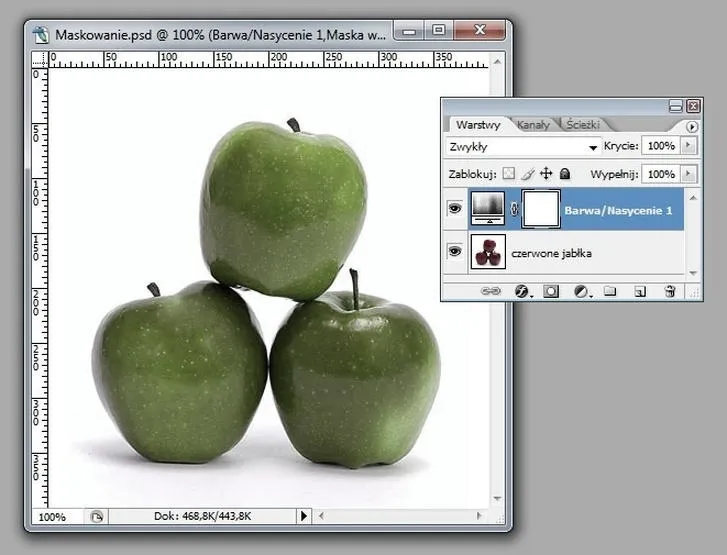Click the link layers icon in Layers panel
This screenshot has width=727, height=555.
[x=491, y=291]
